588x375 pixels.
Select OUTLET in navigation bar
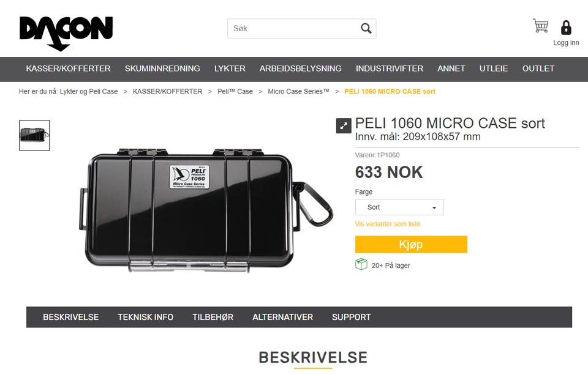538,69
